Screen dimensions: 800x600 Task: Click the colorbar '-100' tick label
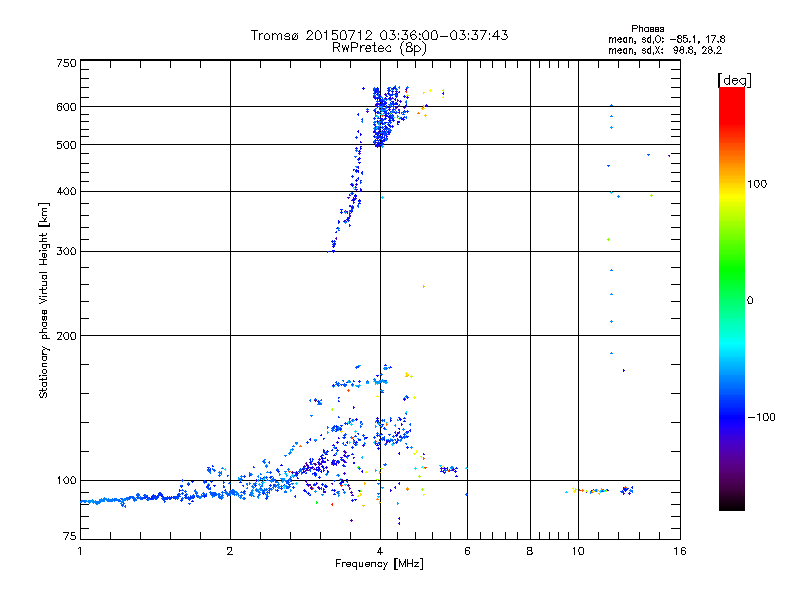(761, 417)
